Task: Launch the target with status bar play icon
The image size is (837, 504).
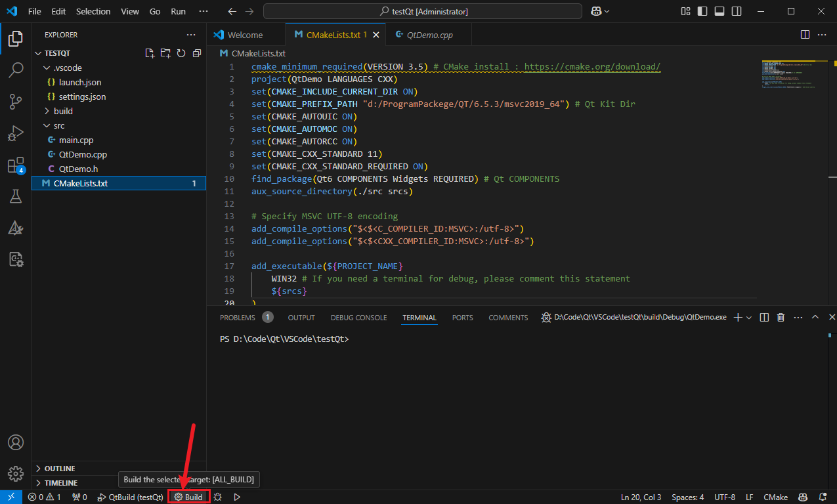Action: (237, 497)
